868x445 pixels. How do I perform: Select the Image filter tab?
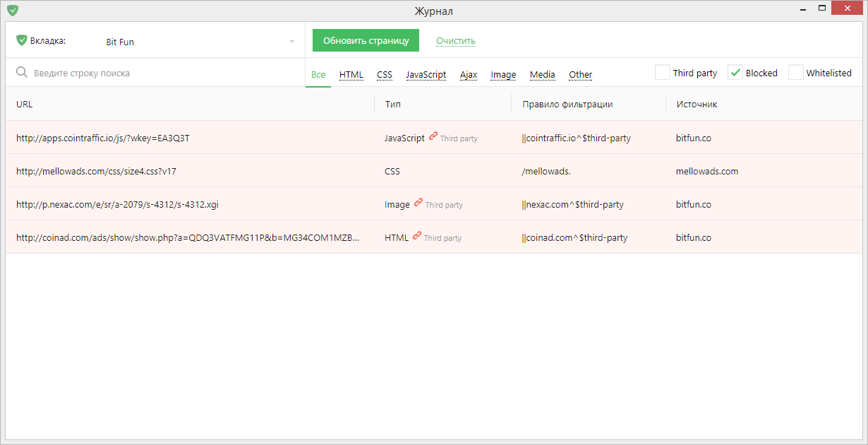tap(504, 74)
